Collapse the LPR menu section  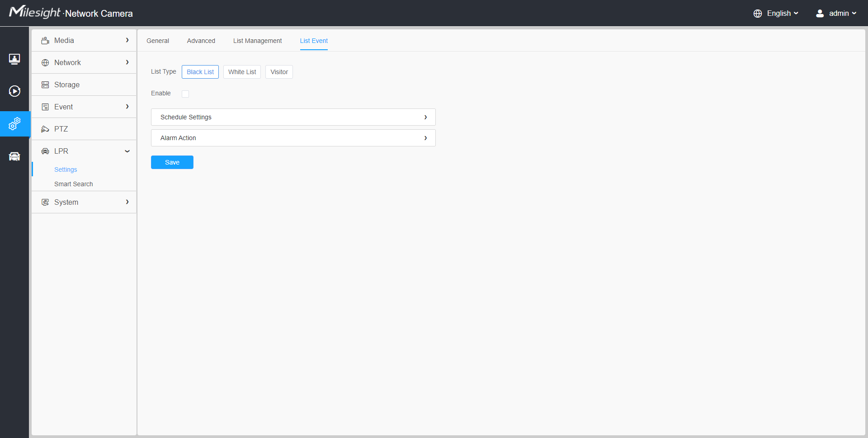pyautogui.click(x=127, y=151)
